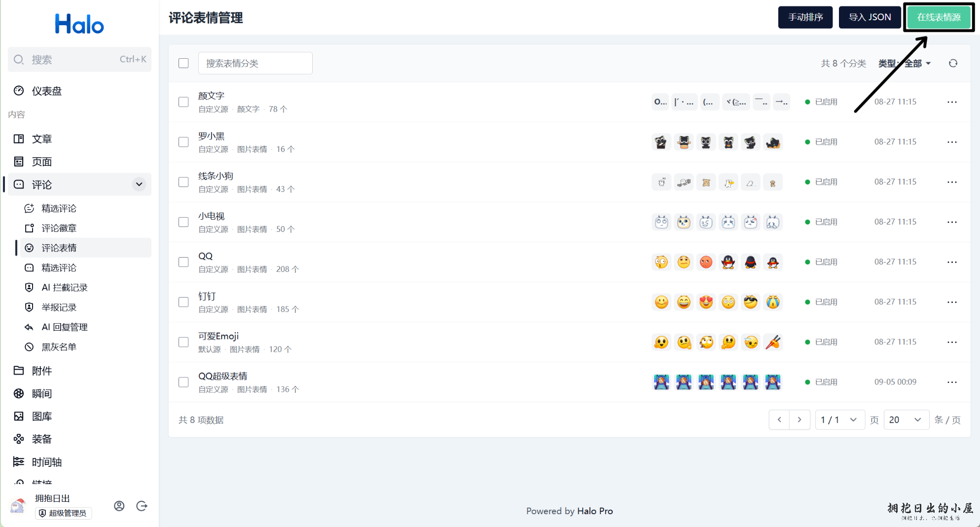This screenshot has width=980, height=527.
Task: Check the 线条小狗 row checkbox
Action: [x=183, y=182]
